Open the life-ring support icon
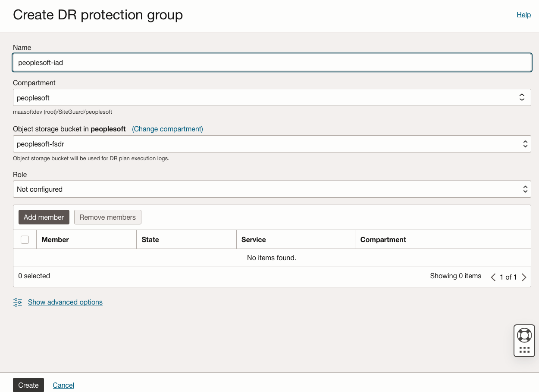539x392 pixels. [524, 335]
